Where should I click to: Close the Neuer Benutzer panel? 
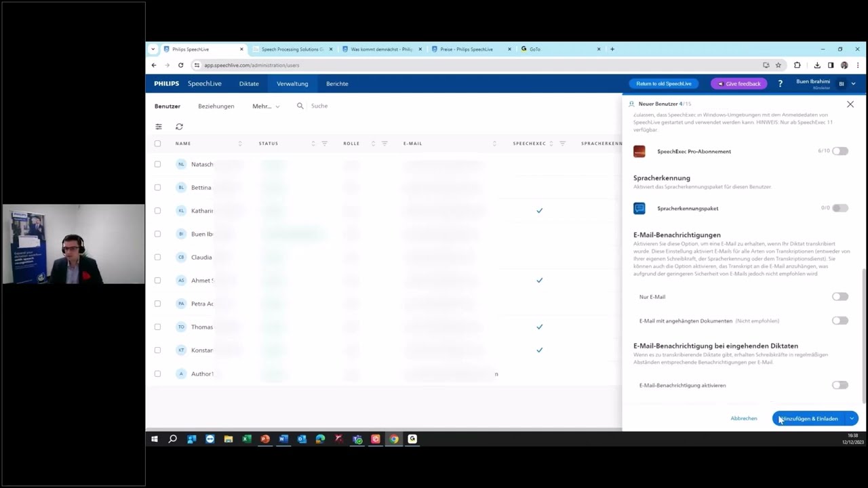(x=850, y=104)
